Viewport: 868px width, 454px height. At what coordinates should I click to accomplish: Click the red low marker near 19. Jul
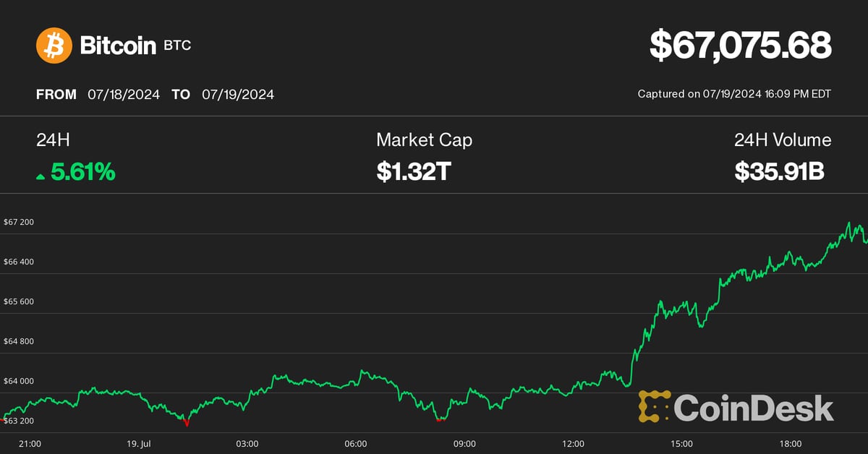point(187,421)
